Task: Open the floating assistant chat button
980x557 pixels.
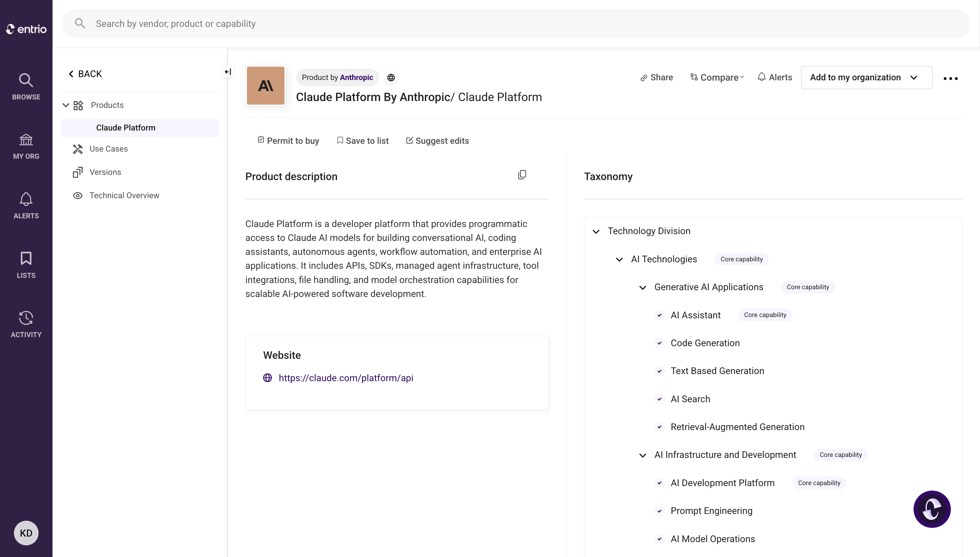Action: 932,509
